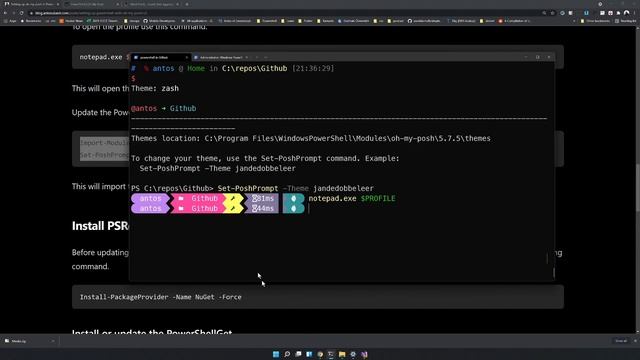The image size is (640, 360).
Task: Open Chrome three-dot menu
Action: [x=635, y=13]
